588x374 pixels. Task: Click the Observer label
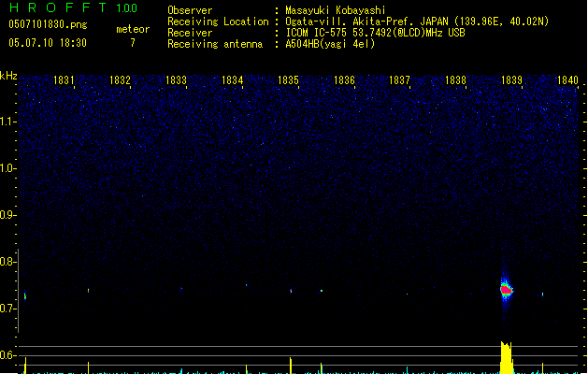tap(190, 10)
